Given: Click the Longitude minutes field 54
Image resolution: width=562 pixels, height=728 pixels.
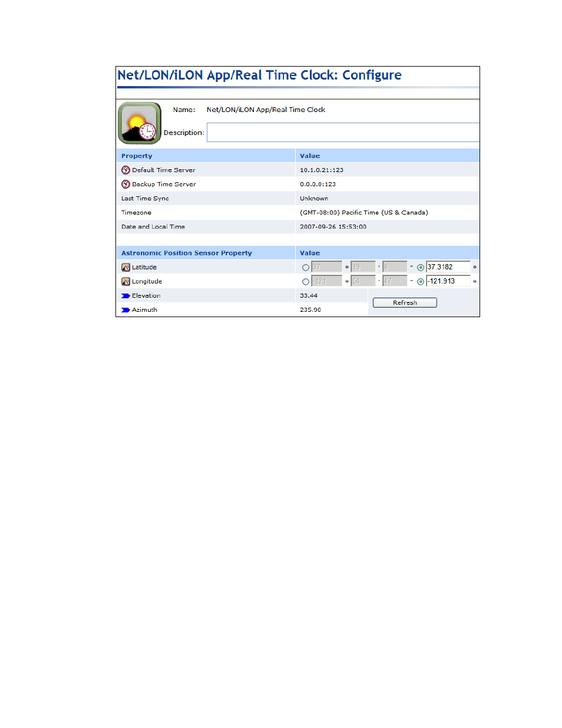Looking at the screenshot, I should click(x=363, y=281).
